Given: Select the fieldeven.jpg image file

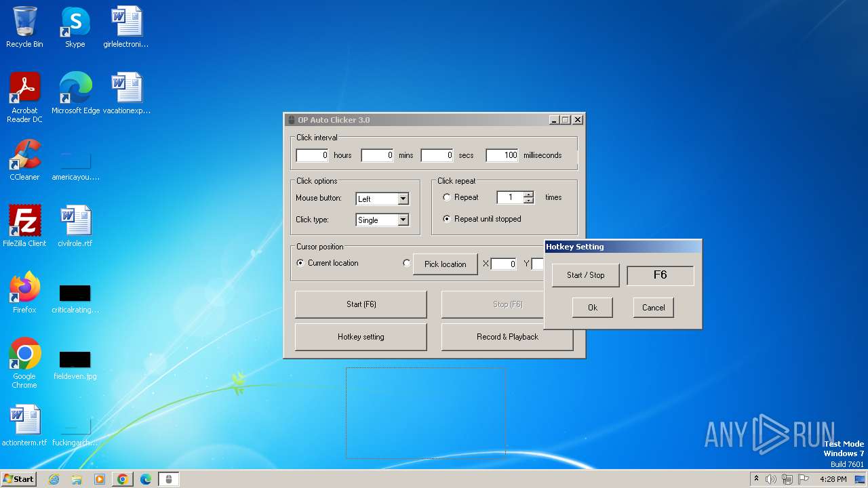Looking at the screenshot, I should pos(75,365).
